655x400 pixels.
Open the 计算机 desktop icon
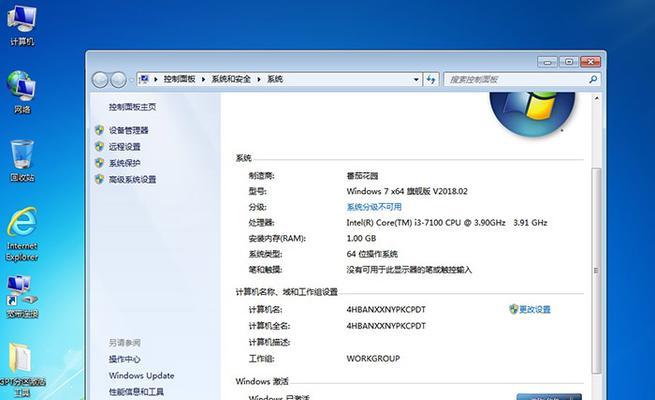[x=22, y=23]
